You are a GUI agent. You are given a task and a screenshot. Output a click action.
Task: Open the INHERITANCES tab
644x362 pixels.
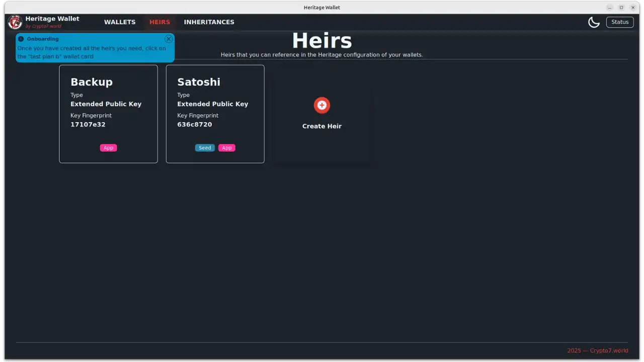coord(209,22)
